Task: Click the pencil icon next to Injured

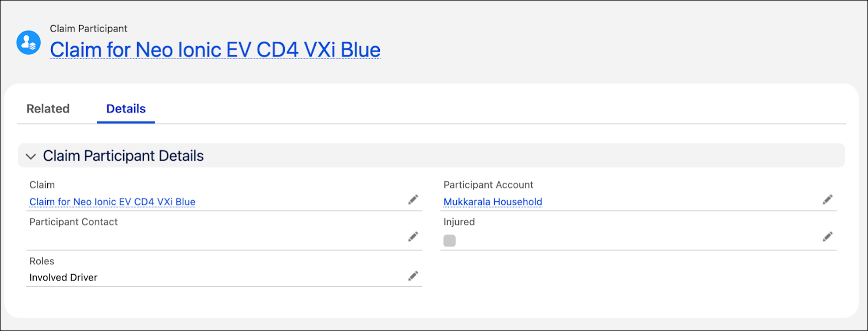Action: coord(828,237)
